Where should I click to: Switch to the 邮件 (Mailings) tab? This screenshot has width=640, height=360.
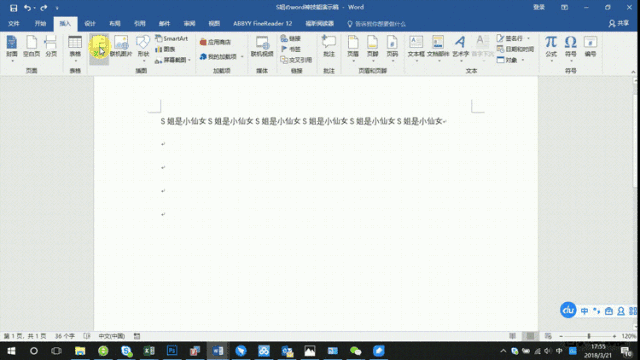point(164,24)
